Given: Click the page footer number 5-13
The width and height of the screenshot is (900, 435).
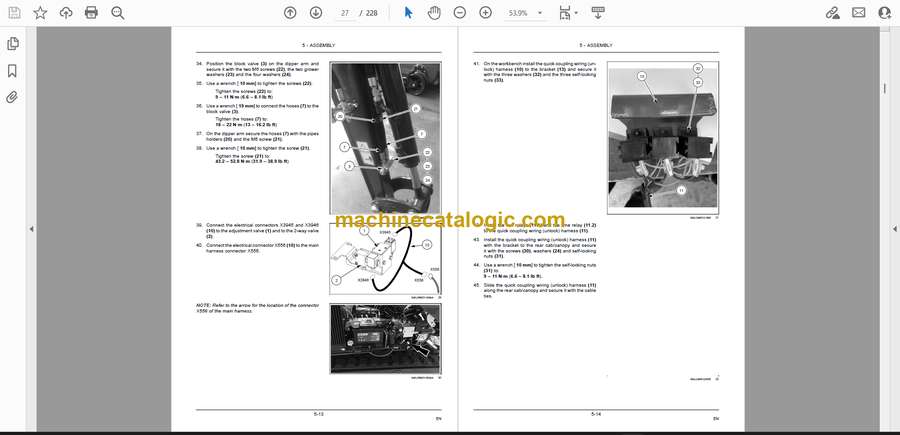Looking at the screenshot, I should [319, 413].
